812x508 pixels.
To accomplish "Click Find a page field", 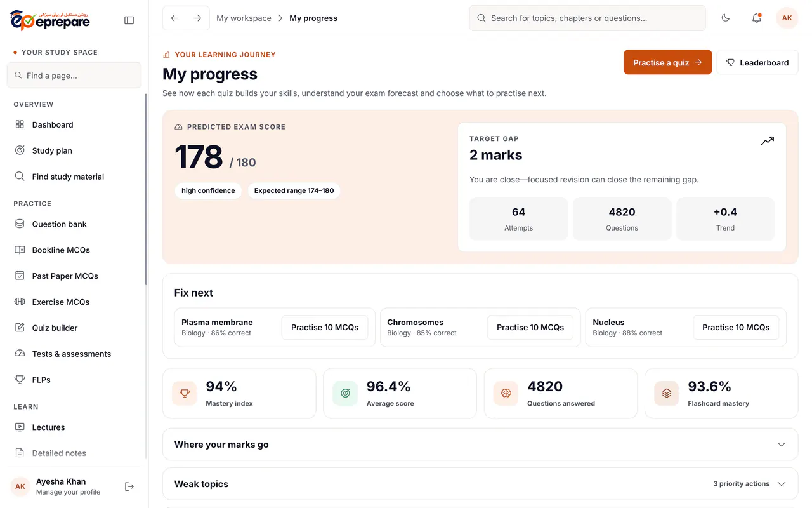I will tap(74, 76).
